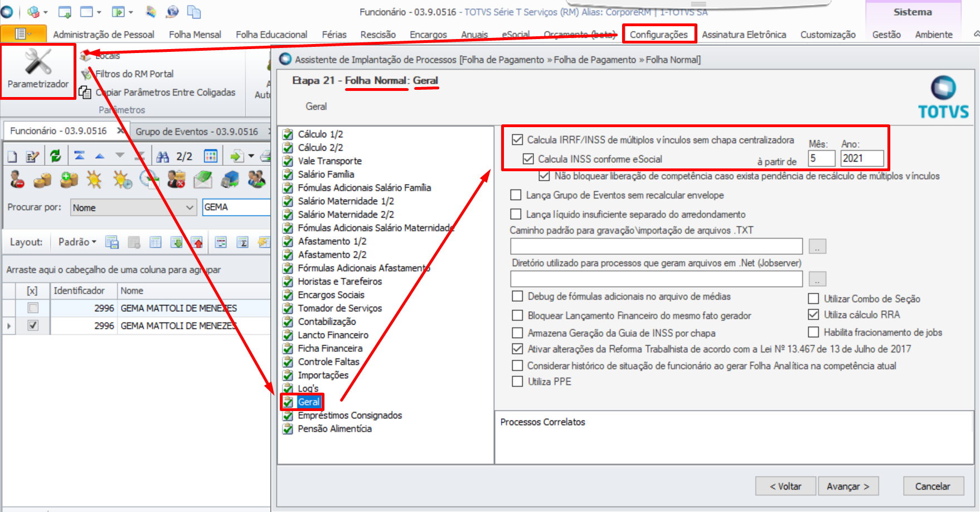The width and height of the screenshot is (980, 512).
Task: Enable Lança líquido insuficiente separado do arredondamento
Action: tap(516, 214)
